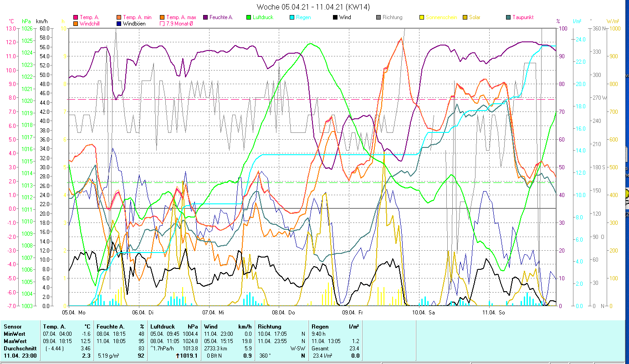Click the '11.04. So' date label
629x364 pixels.
pyautogui.click(x=493, y=313)
